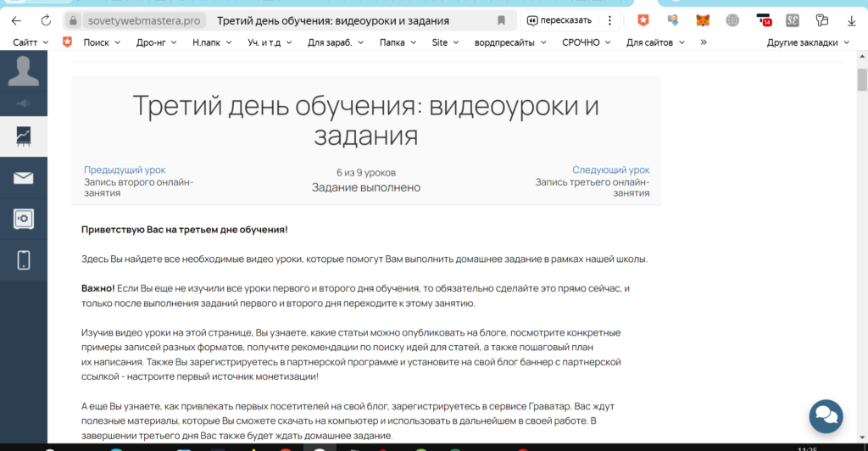This screenshot has width=868, height=451.
Task: Click the gray globe extension icon
Action: (732, 20)
